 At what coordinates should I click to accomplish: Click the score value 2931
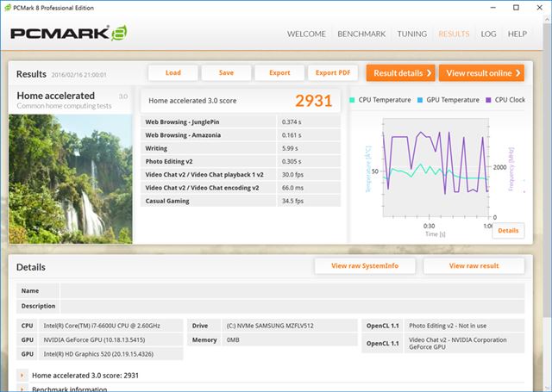pyautogui.click(x=314, y=101)
